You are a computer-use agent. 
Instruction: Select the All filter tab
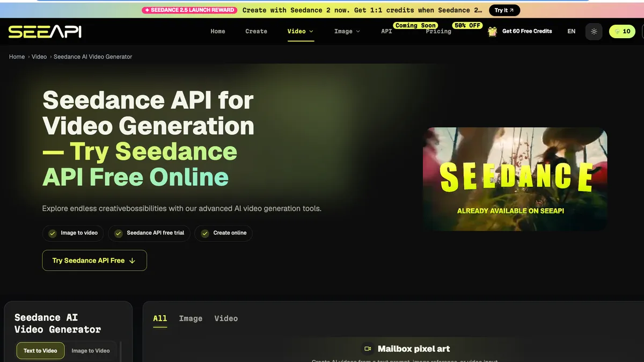(160, 318)
